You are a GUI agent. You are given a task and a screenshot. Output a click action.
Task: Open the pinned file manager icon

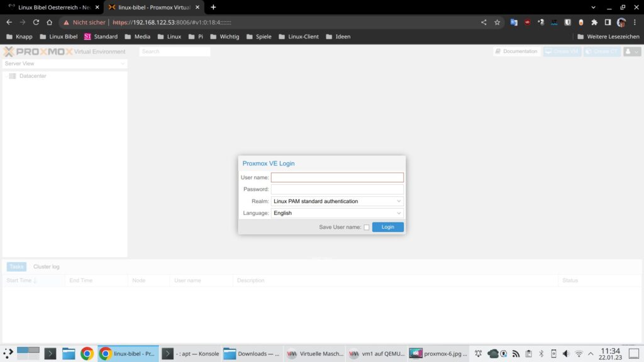(69, 353)
